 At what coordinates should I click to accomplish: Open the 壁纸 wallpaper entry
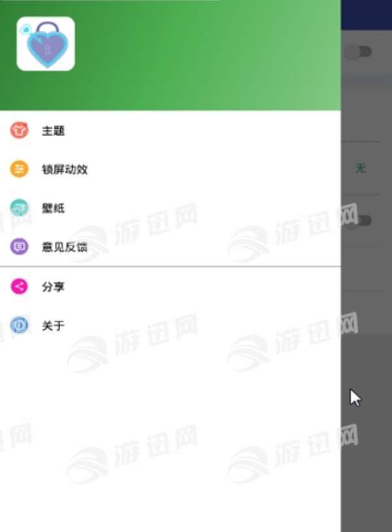click(171, 208)
